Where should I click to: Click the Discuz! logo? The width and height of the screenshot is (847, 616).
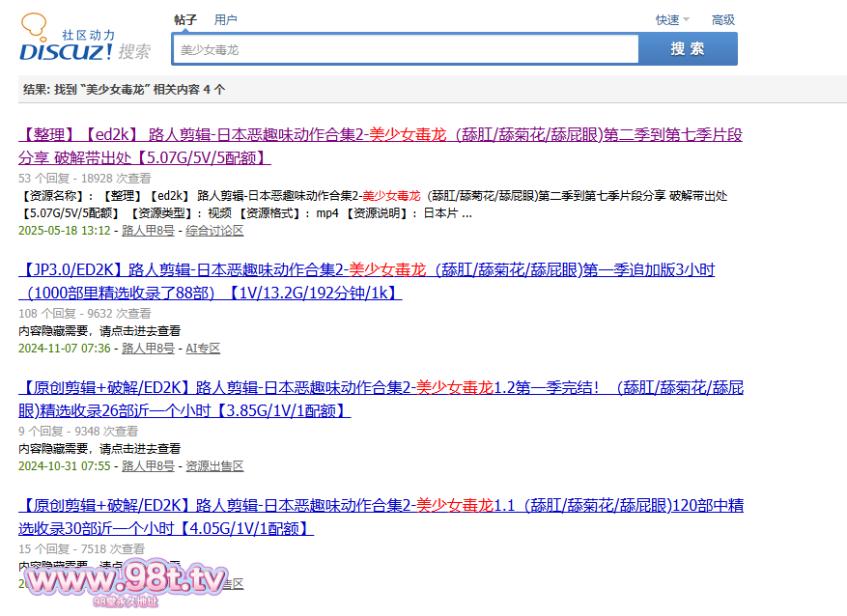(x=67, y=42)
